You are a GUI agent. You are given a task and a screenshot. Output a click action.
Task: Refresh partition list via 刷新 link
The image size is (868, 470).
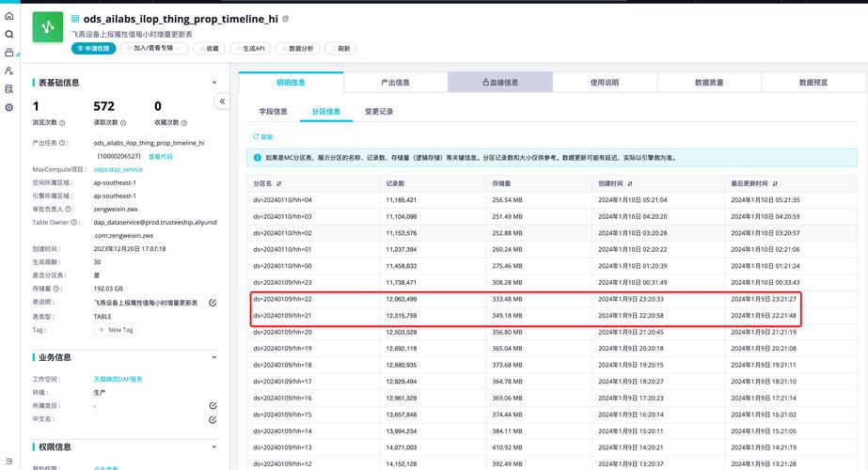(x=263, y=136)
